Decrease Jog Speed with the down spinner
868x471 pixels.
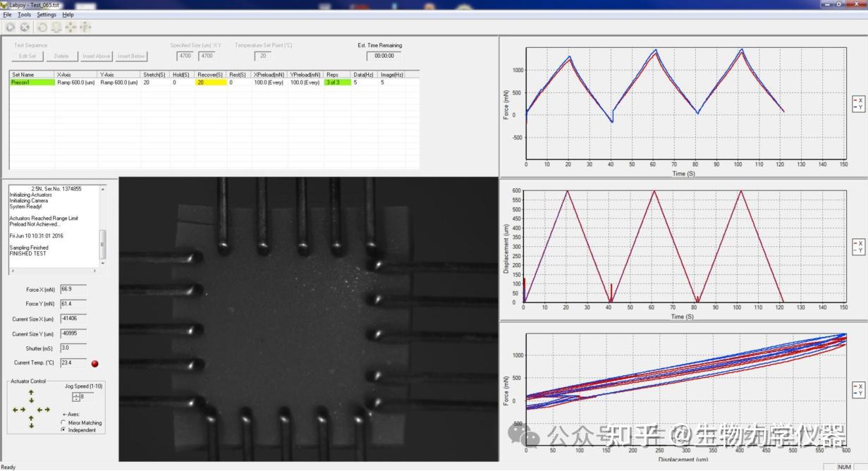point(76,400)
